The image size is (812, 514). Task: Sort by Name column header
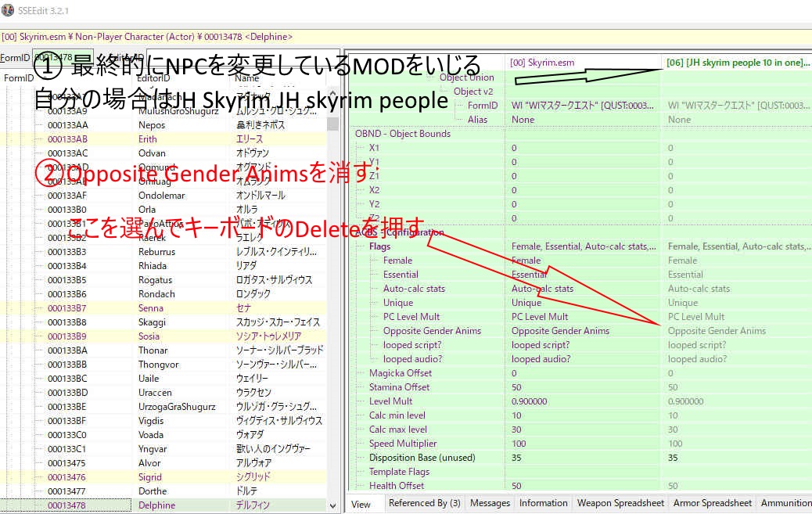click(x=247, y=78)
